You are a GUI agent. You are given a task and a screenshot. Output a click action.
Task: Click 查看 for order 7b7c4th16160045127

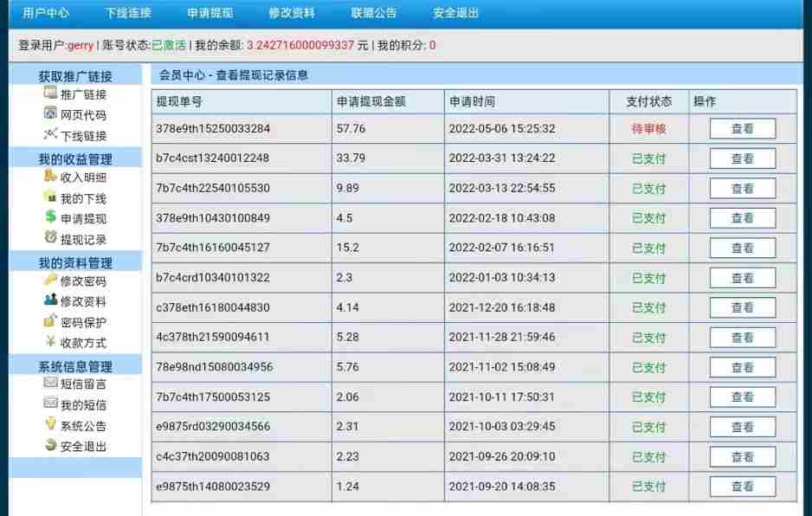(x=743, y=248)
